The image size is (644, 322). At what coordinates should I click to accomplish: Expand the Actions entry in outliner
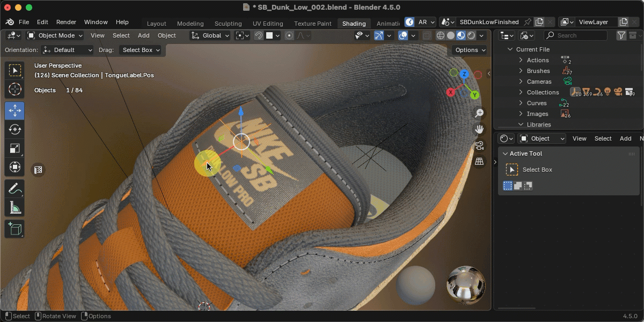521,60
